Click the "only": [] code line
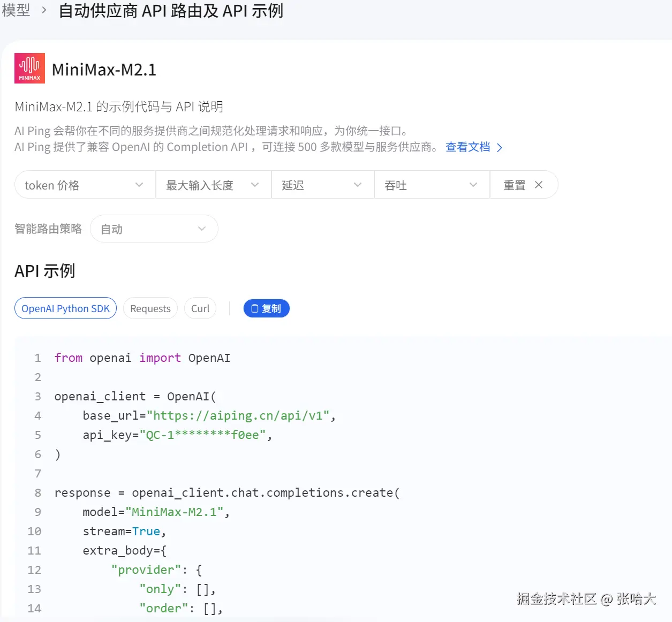672x622 pixels. tap(178, 589)
